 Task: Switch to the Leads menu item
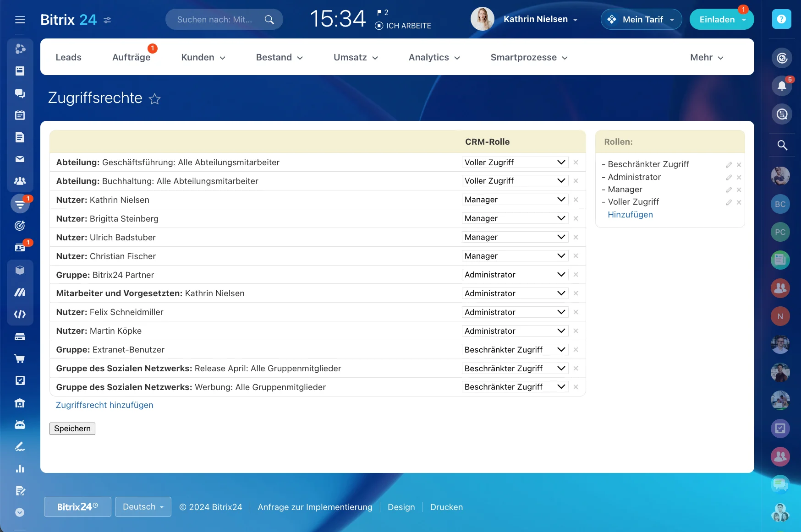pos(68,57)
